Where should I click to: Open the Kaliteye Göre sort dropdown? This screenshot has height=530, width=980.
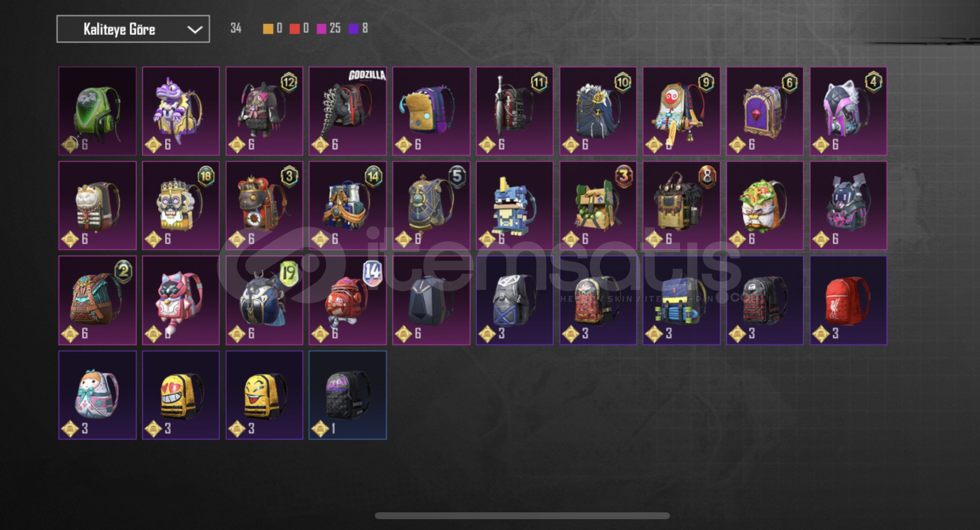click(133, 29)
